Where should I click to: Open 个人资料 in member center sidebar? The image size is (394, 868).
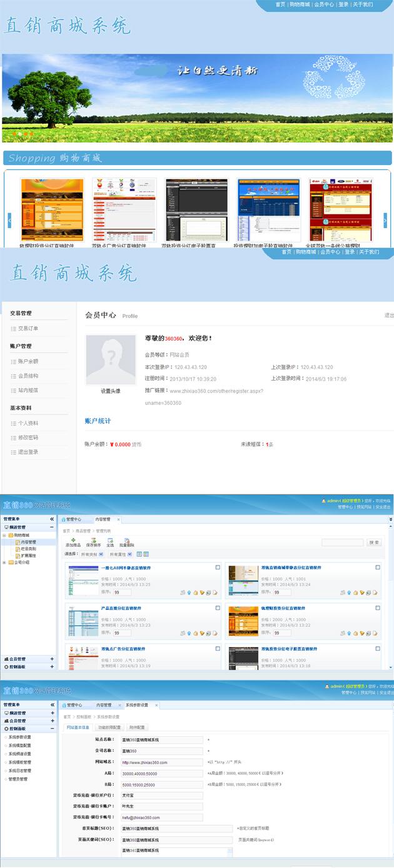click(x=28, y=423)
